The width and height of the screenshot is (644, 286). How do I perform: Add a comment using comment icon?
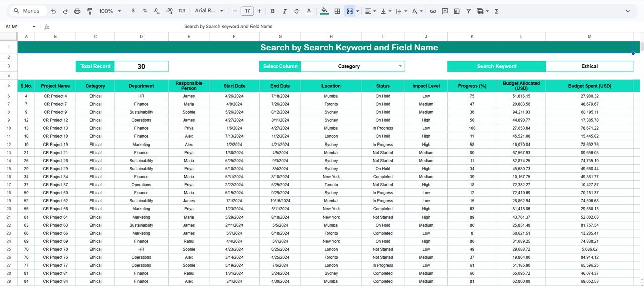(445, 11)
